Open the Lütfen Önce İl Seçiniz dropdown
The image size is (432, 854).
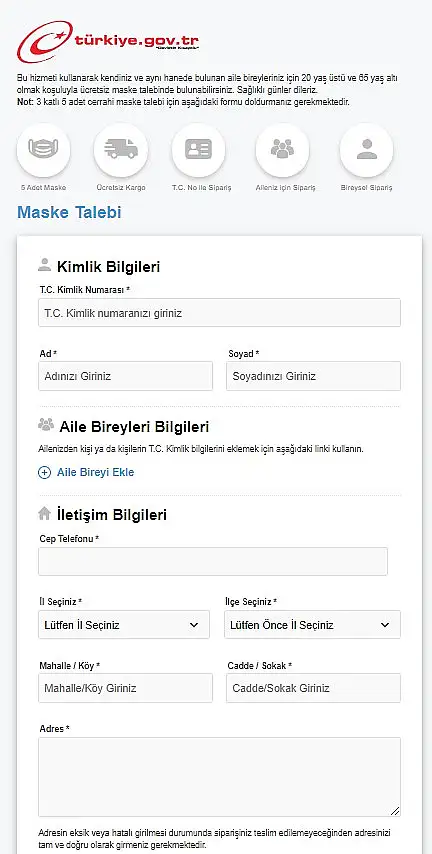(x=313, y=625)
